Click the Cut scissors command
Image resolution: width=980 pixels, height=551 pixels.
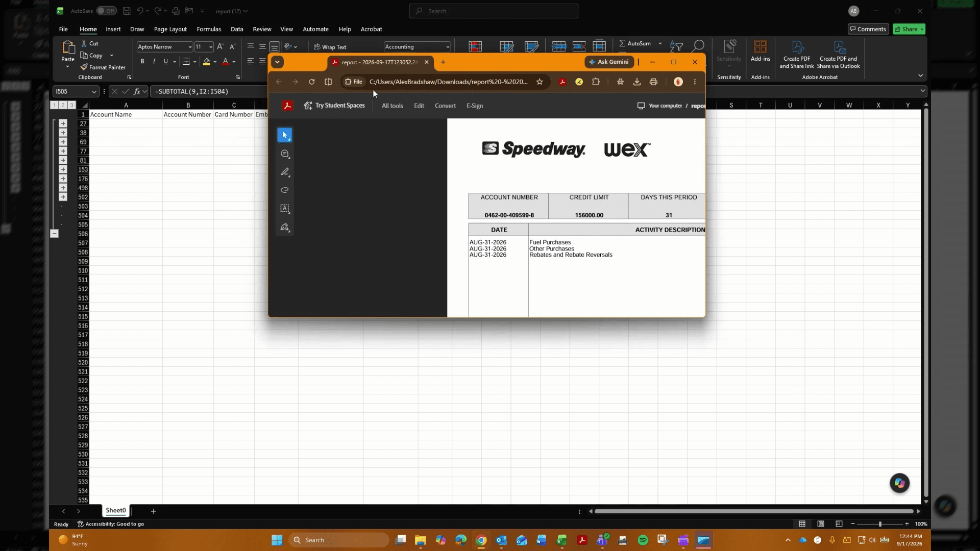pyautogui.click(x=90, y=43)
